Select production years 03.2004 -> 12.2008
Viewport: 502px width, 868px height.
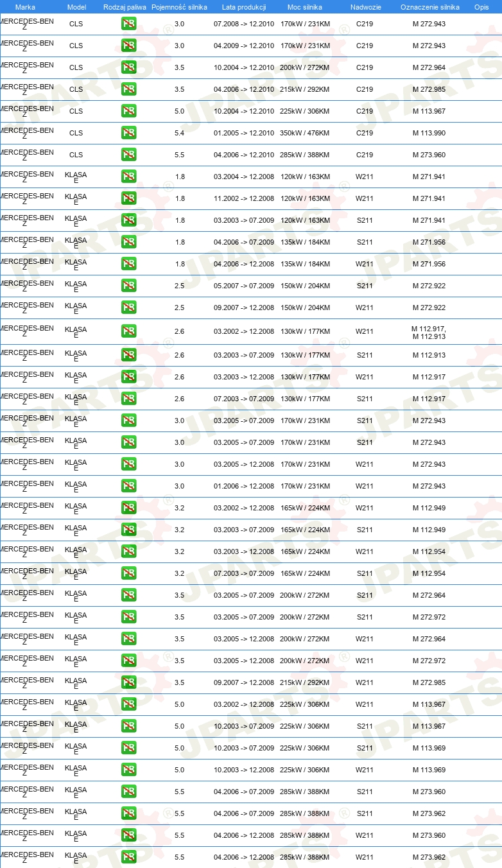click(x=244, y=177)
